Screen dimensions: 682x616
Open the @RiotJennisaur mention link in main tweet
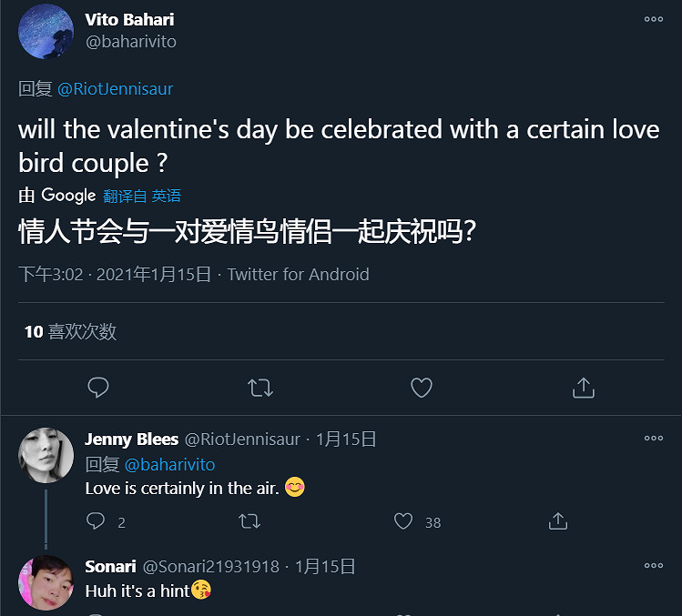click(x=116, y=89)
